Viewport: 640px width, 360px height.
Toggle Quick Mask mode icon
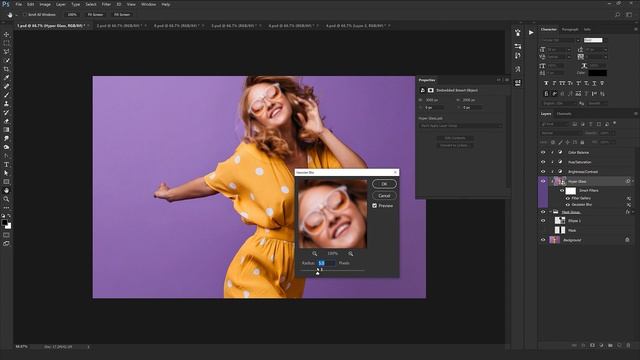coord(7,235)
